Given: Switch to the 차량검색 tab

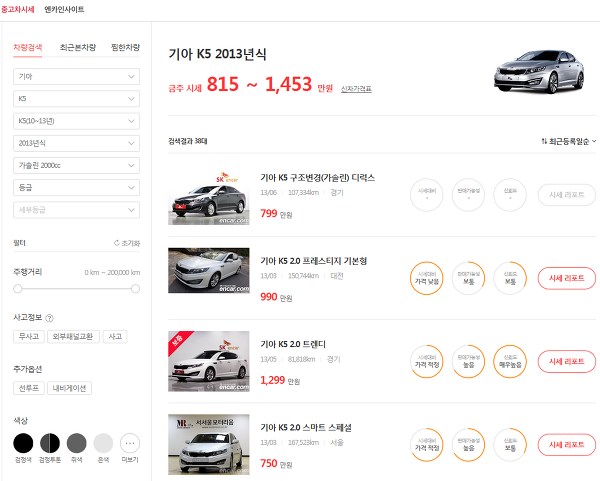Looking at the screenshot, I should pyautogui.click(x=28, y=47).
